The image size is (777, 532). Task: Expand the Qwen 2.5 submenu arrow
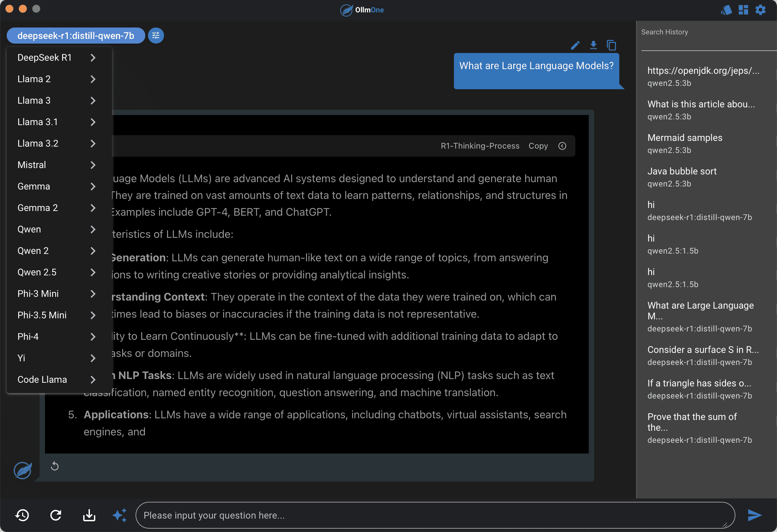93,272
